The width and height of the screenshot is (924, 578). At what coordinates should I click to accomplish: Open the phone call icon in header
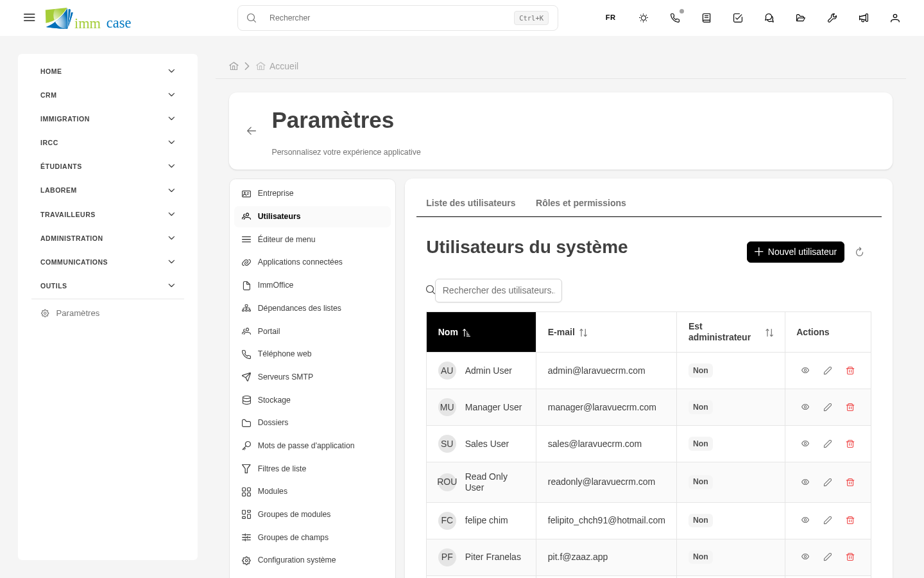[675, 18]
